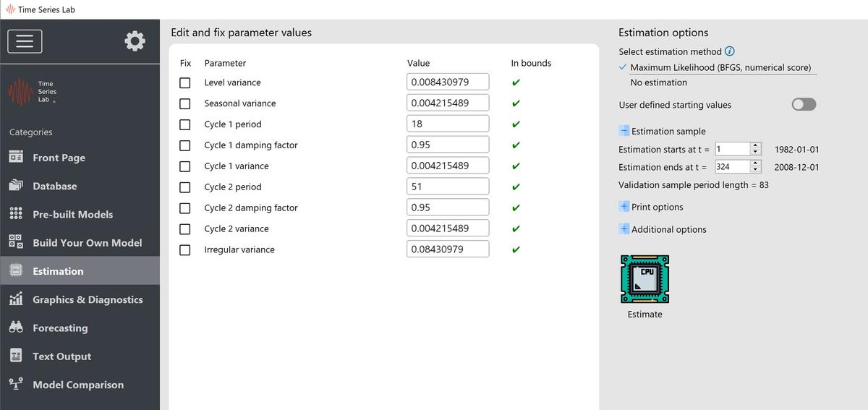Image resolution: width=868 pixels, height=410 pixels.
Task: Click the Graphics & Diagnostics chart icon
Action: click(16, 299)
